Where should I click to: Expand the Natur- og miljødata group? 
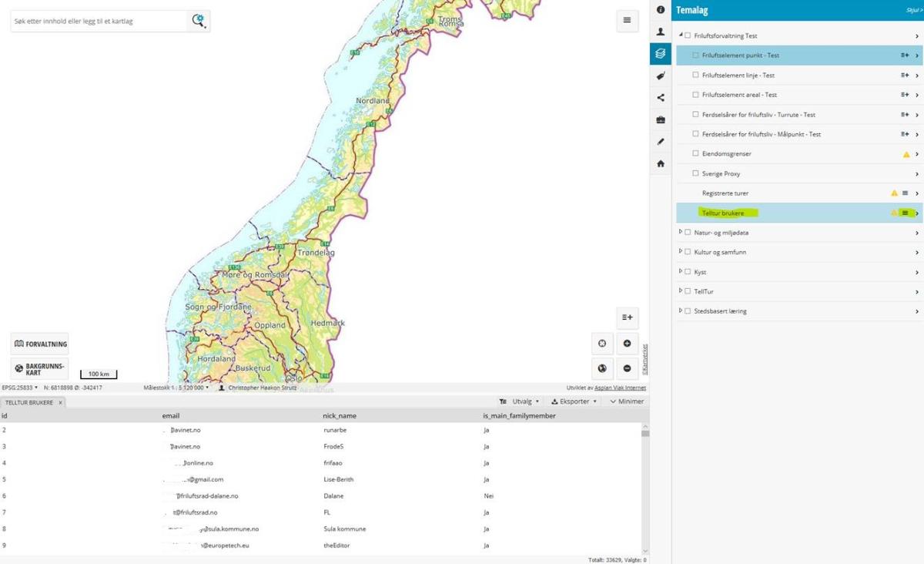[681, 232]
